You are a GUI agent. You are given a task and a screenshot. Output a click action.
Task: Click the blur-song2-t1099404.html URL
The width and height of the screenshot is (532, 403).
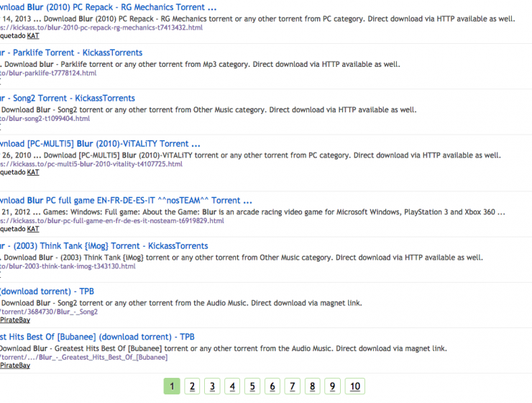pos(46,118)
